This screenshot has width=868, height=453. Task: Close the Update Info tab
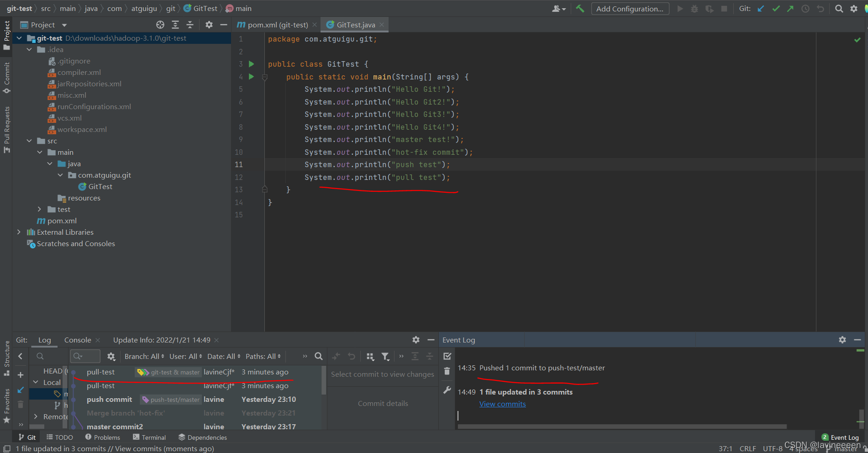coord(216,340)
